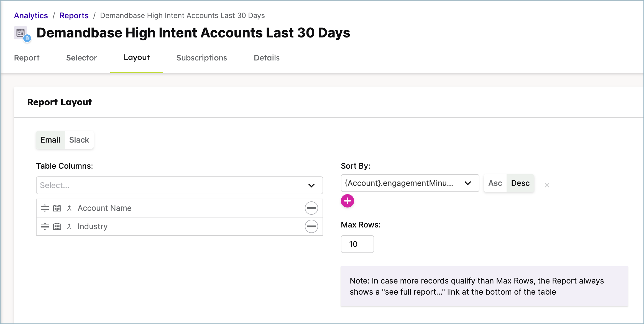
Task: Click the Sort By label
Action: (x=356, y=166)
